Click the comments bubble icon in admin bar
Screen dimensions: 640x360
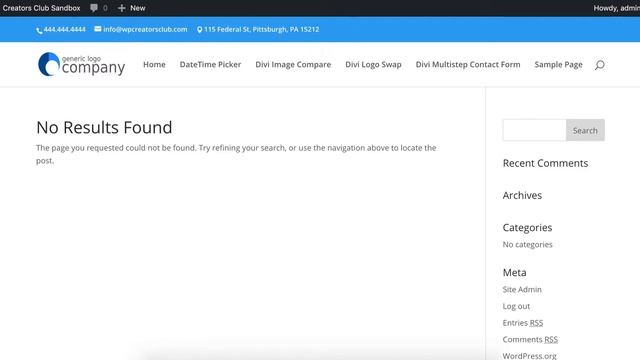[x=94, y=8]
